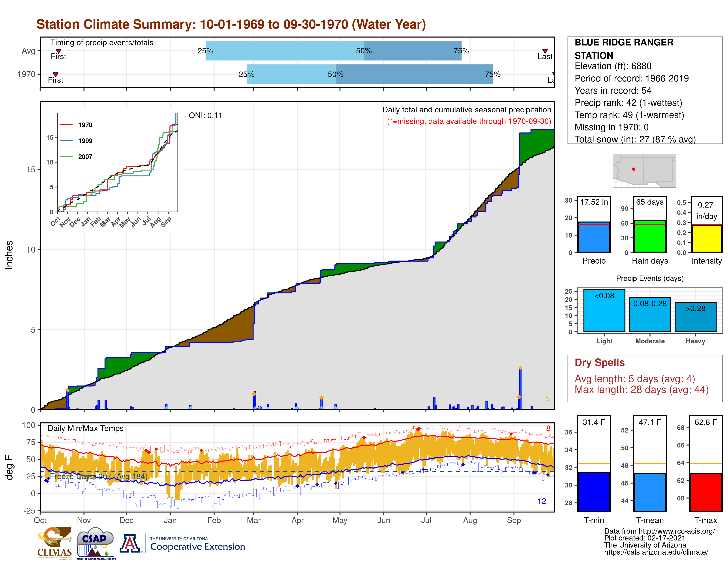This screenshot has width=728, height=563.
Task: Click the orange '5' count in precipitation chart
Action: coord(547,399)
